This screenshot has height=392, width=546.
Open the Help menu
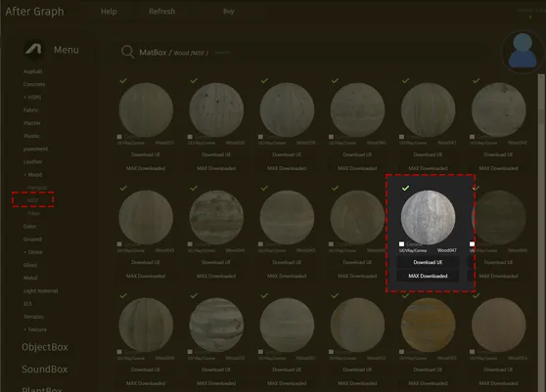(x=109, y=12)
